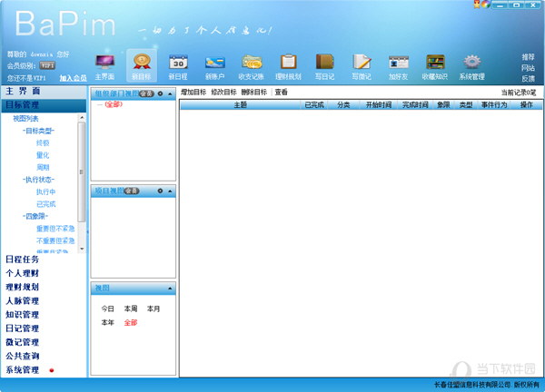Click 增加目标 button
Viewport: 545px width, 392px height.
click(x=193, y=92)
